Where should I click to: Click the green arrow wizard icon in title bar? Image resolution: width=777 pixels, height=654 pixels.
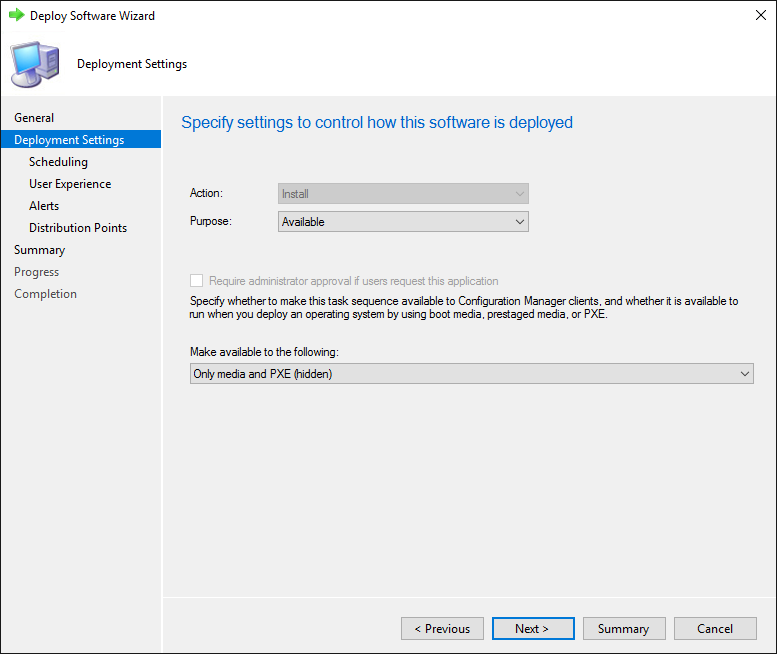pyautogui.click(x=16, y=16)
